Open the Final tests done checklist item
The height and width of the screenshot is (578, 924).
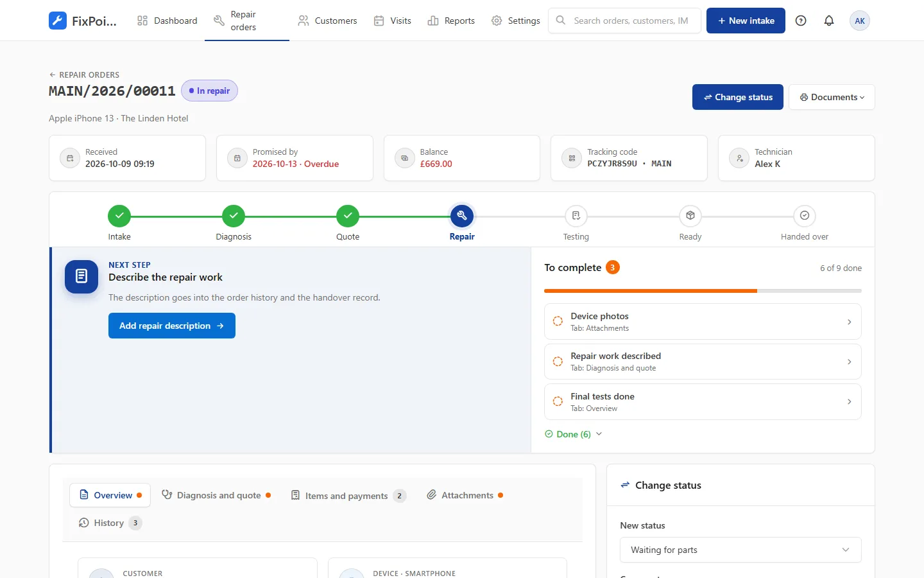click(703, 402)
